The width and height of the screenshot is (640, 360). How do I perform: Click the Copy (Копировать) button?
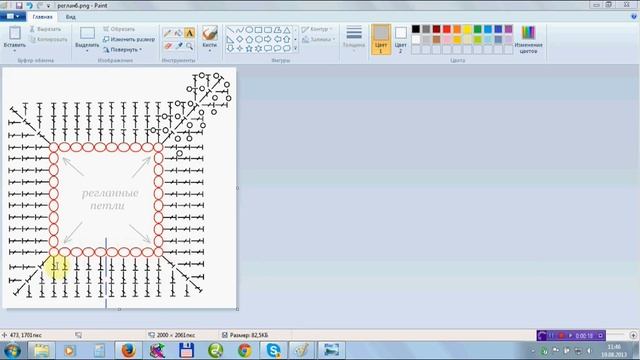[x=48, y=40]
